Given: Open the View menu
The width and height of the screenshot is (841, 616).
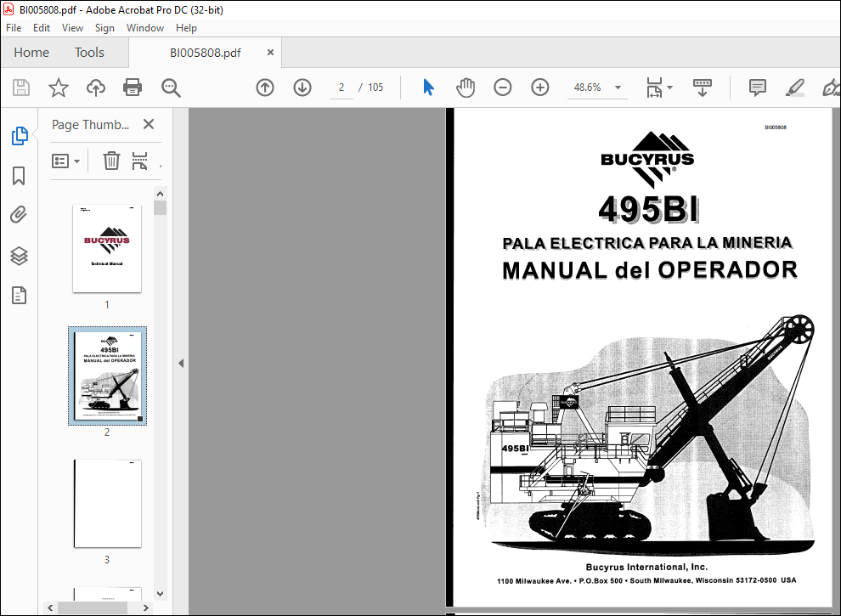Looking at the screenshot, I should pos(72,28).
